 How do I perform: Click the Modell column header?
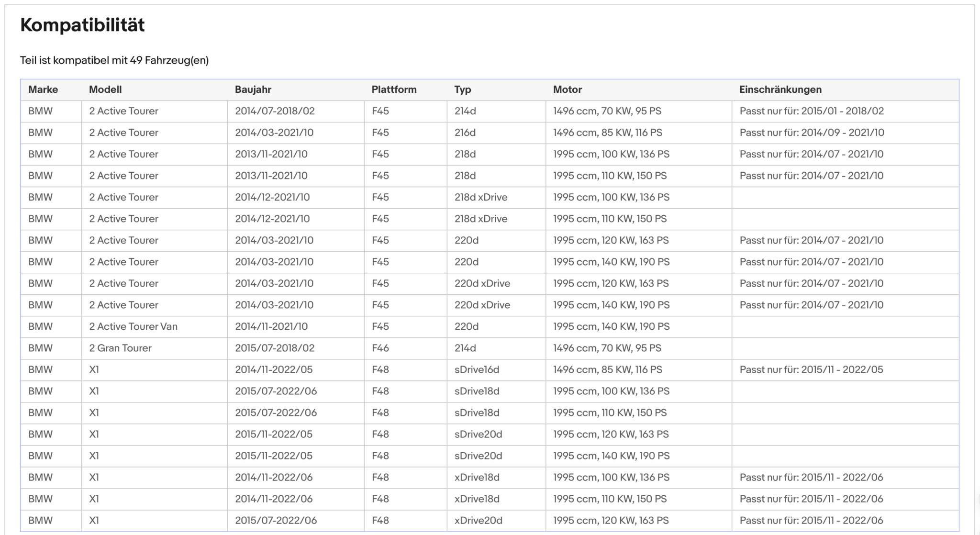click(x=105, y=89)
